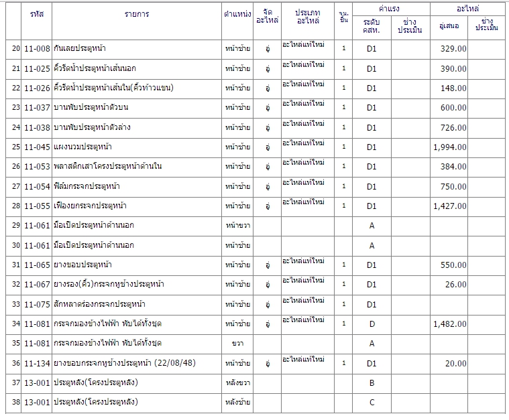Screen dimensions: 509x420
Task: Select price value 1,482.00
Action: pos(450,324)
